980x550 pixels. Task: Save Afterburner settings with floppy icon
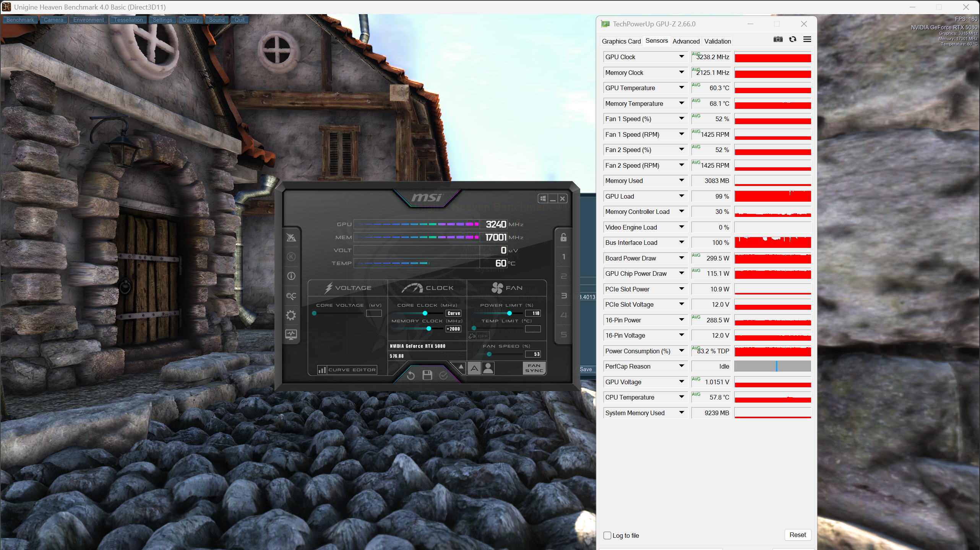coord(427,375)
